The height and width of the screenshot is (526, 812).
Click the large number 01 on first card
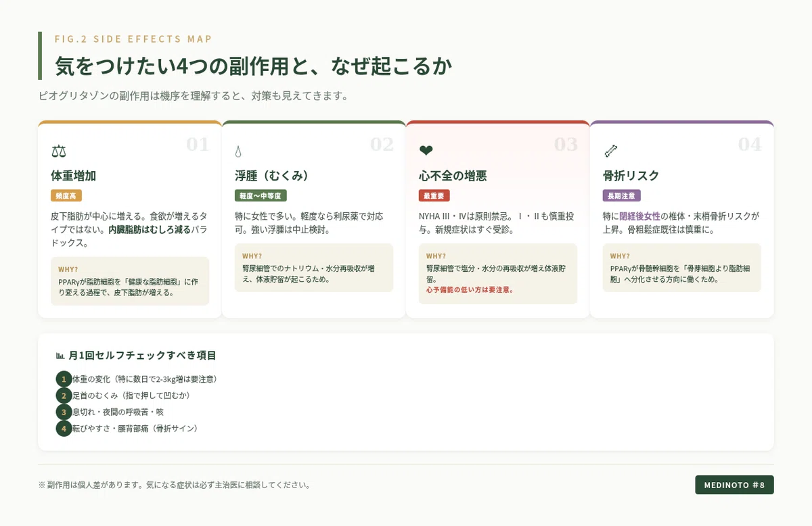pyautogui.click(x=198, y=144)
